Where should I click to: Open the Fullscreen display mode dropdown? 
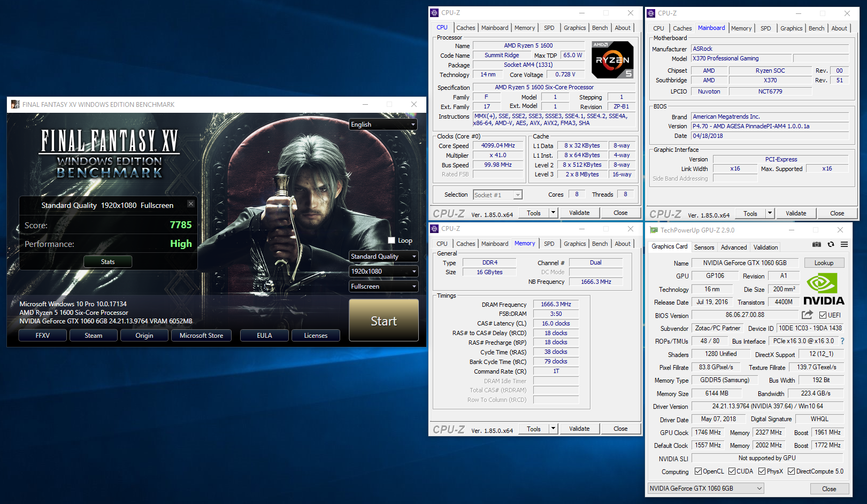coord(383,286)
